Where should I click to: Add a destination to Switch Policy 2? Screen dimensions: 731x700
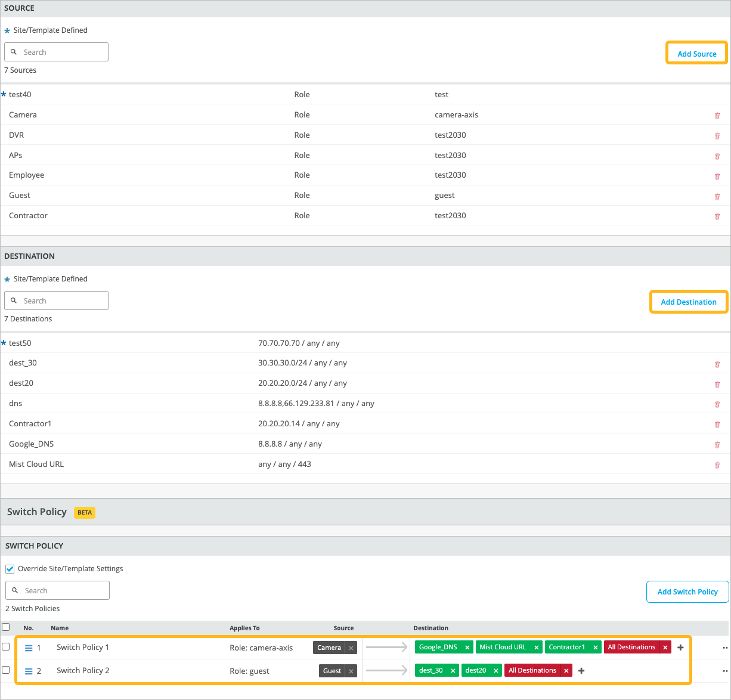(581, 671)
